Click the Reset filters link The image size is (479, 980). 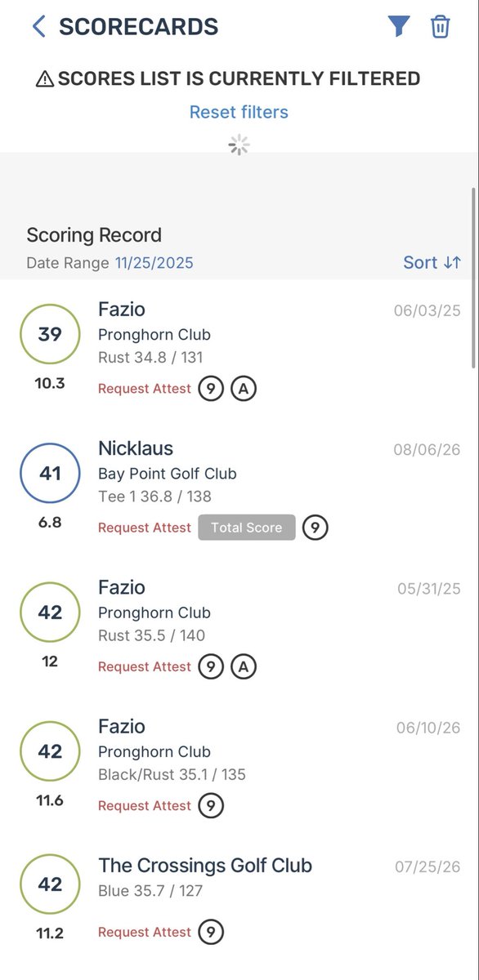tap(239, 112)
